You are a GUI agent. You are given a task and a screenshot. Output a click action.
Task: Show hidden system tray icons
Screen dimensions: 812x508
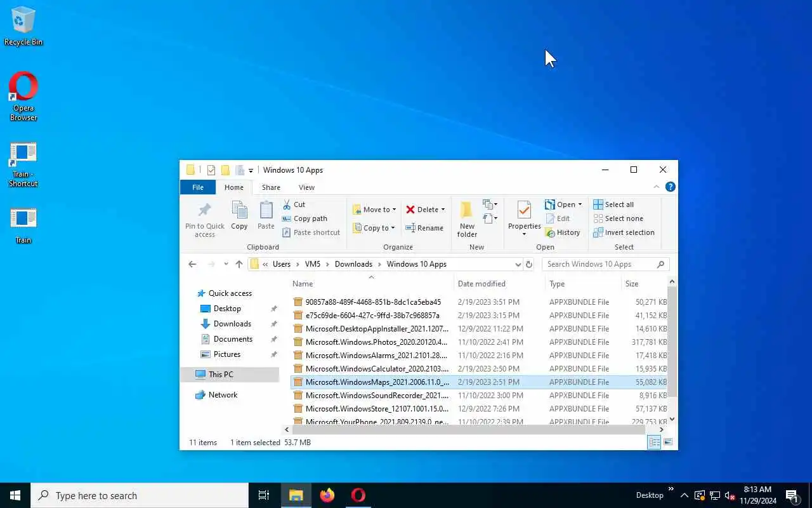pyautogui.click(x=684, y=495)
